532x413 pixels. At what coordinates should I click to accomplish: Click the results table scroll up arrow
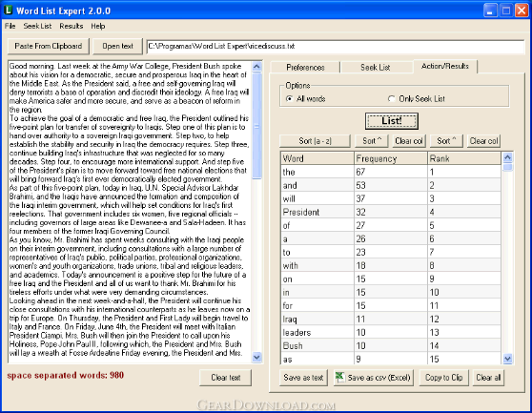click(507, 157)
